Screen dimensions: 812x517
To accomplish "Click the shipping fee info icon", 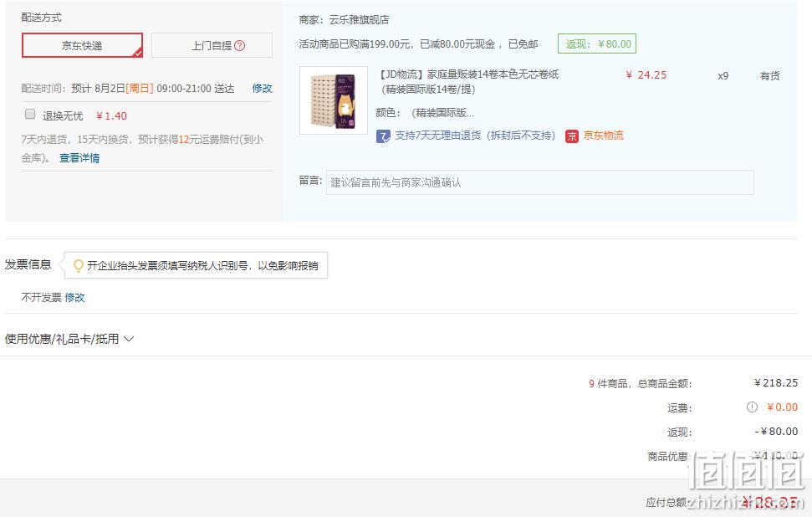I will [752, 407].
